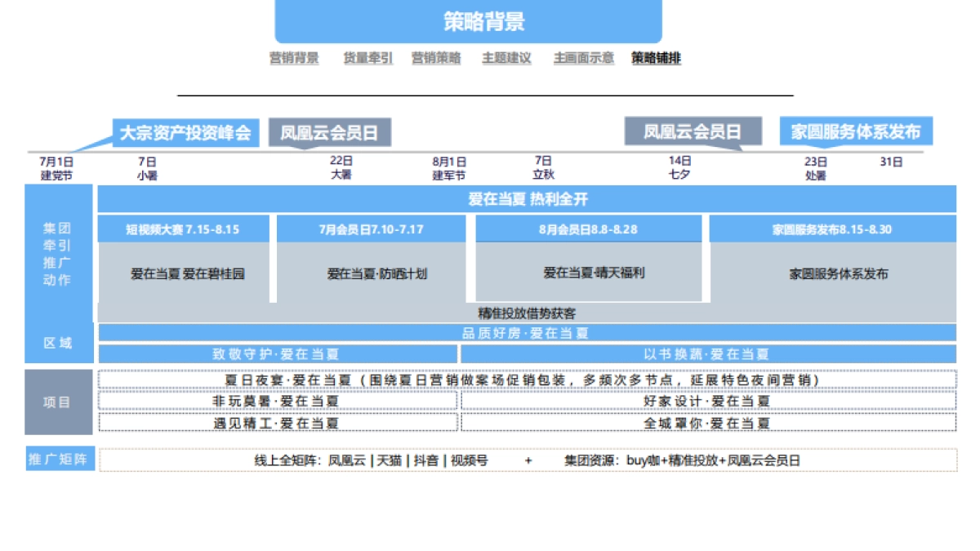Click the 家圆服务体系发布 callout banner
Screen dimensions: 980x551
point(857,131)
